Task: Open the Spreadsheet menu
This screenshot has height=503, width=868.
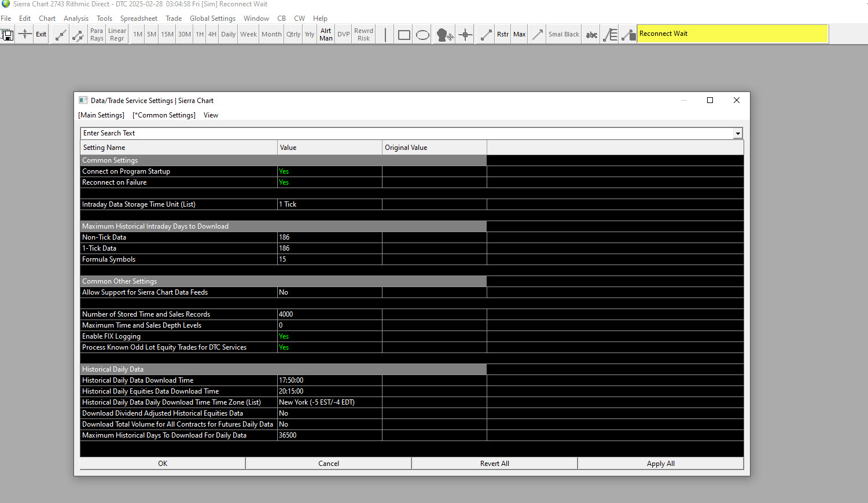Action: tap(139, 19)
